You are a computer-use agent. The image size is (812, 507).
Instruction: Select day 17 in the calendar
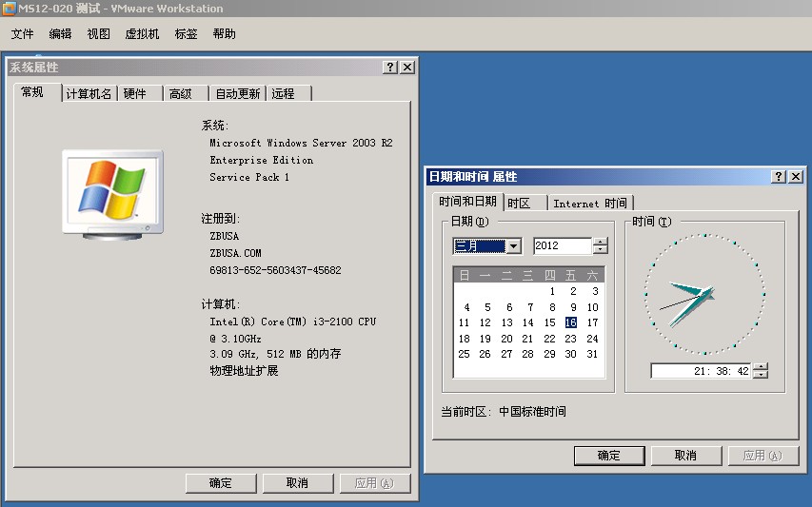(x=592, y=322)
